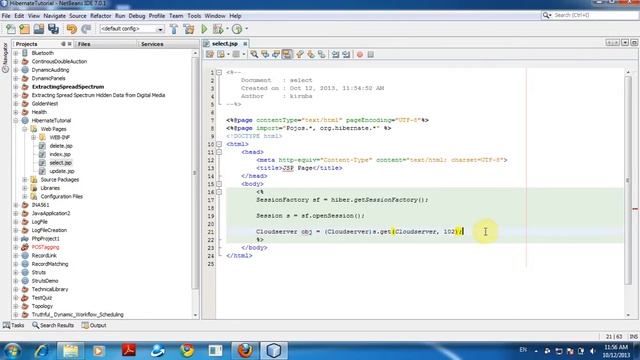Open the Search Results panel button

(x=53, y=325)
